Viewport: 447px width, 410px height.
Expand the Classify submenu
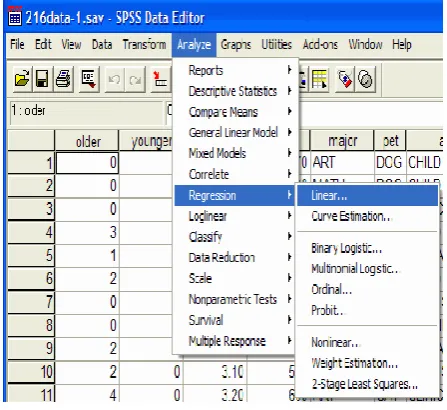(x=234, y=237)
